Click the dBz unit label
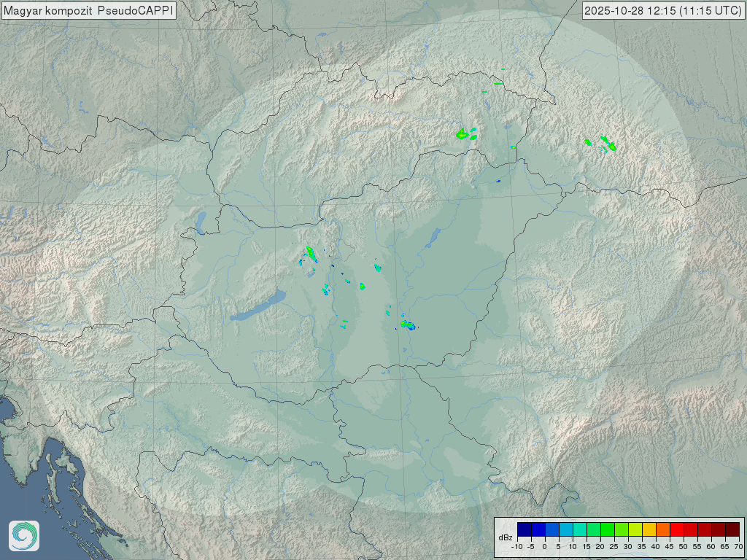 point(505,537)
